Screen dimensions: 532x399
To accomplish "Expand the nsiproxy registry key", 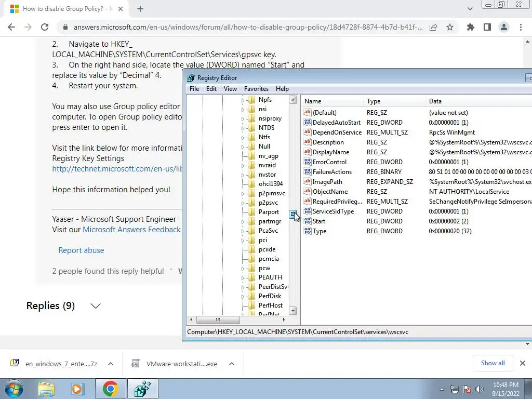I will (243, 119).
